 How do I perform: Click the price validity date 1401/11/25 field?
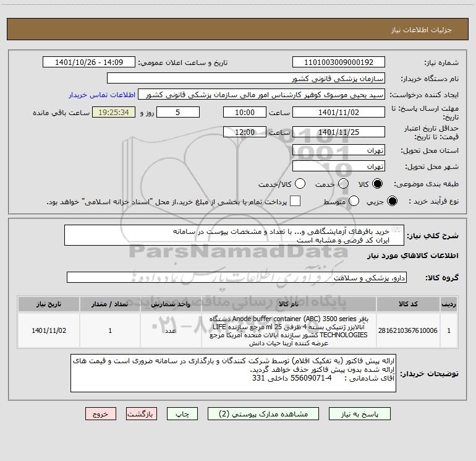click(339, 132)
